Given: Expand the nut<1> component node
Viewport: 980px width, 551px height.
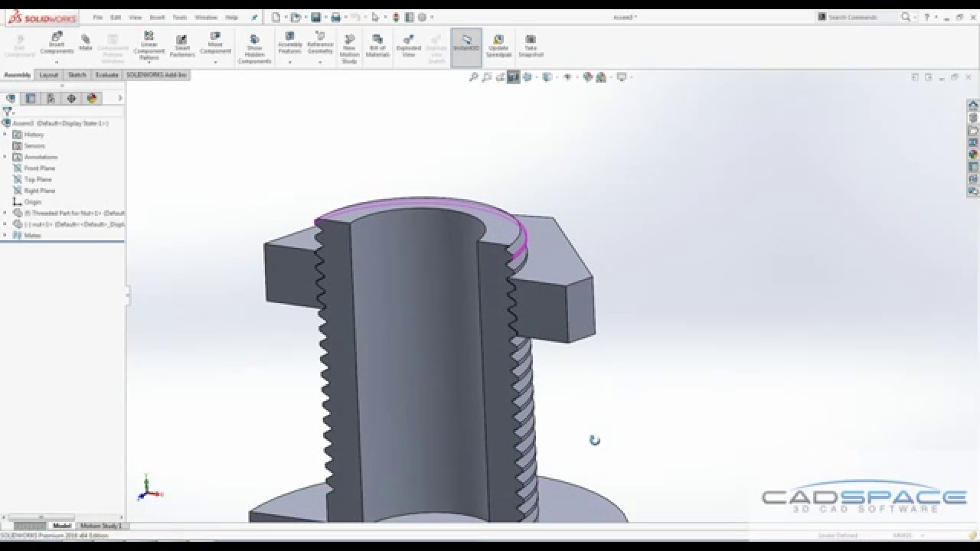Looking at the screenshot, I should [5, 224].
